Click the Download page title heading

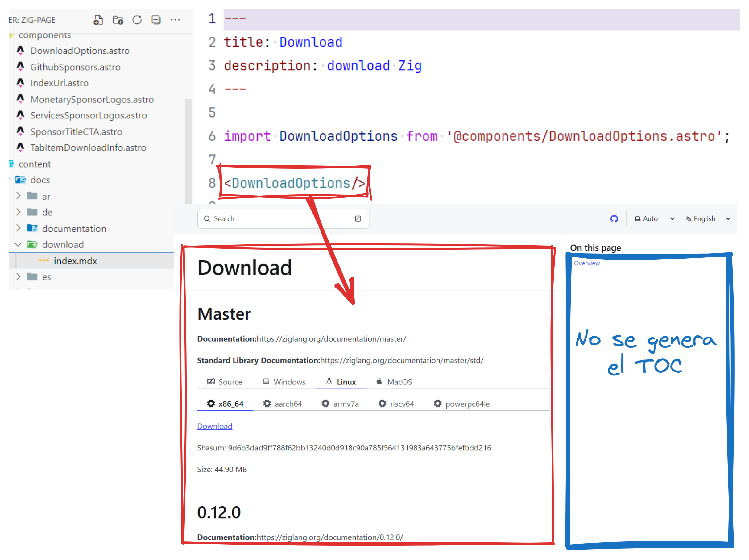245,268
